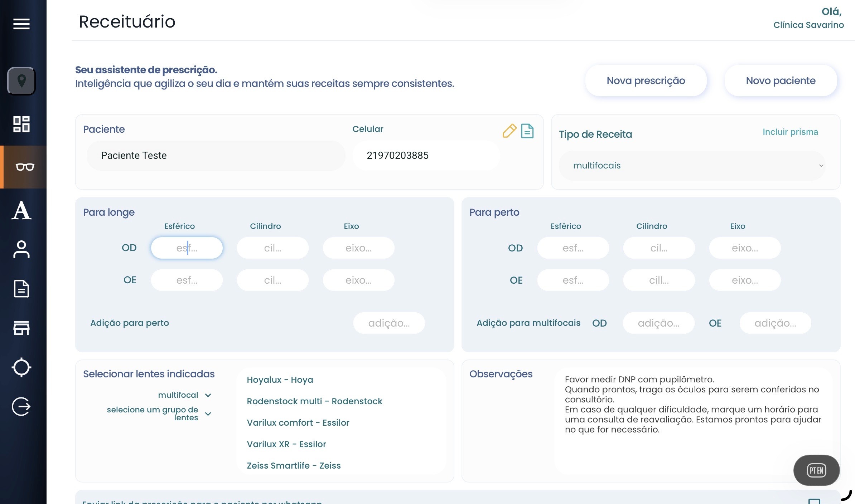
Task: Open the patient profile sidebar icon
Action: point(21,249)
